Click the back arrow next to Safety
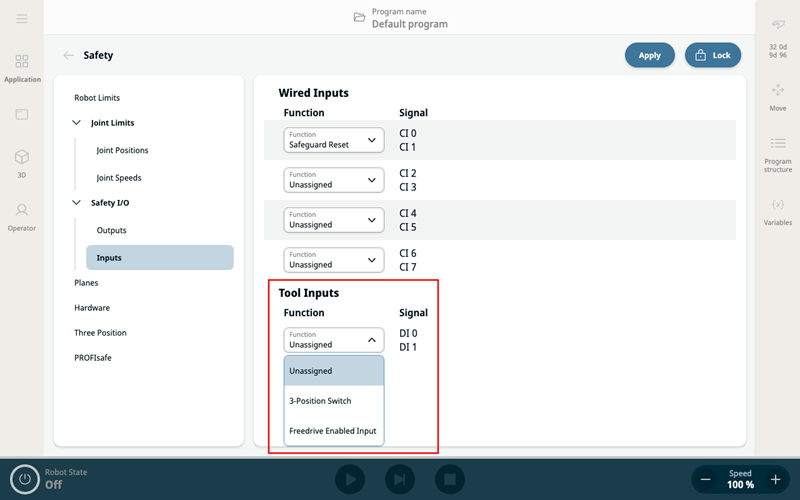Screen dimensions: 800x500 pos(68,56)
